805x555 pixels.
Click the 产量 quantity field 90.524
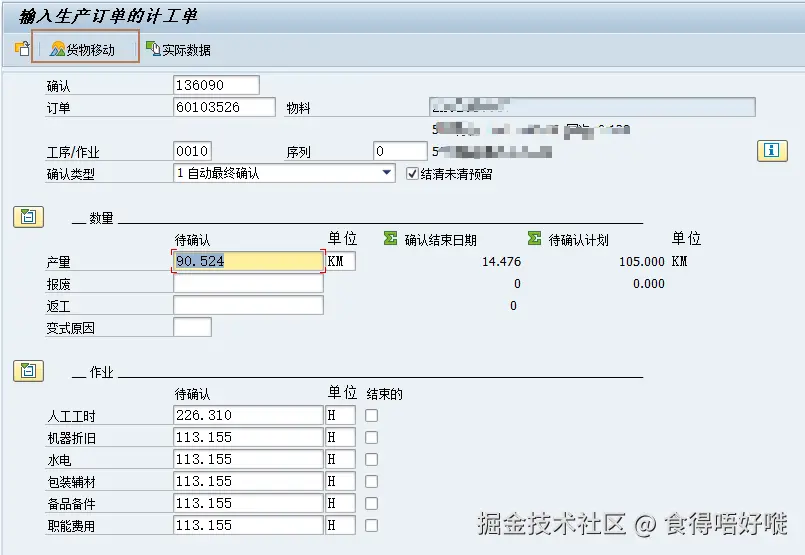(248, 261)
